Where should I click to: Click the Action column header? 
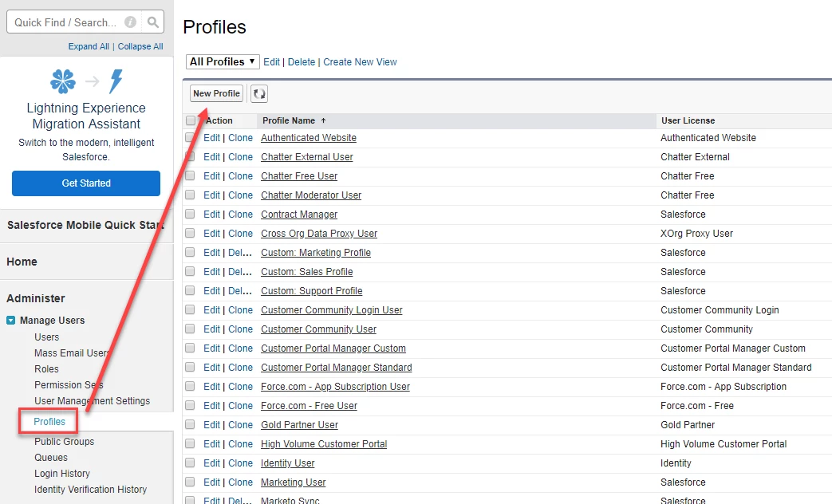tap(219, 120)
